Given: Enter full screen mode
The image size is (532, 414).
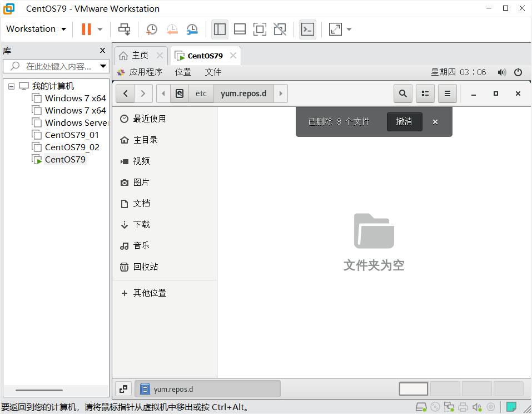Looking at the screenshot, I should point(260,29).
